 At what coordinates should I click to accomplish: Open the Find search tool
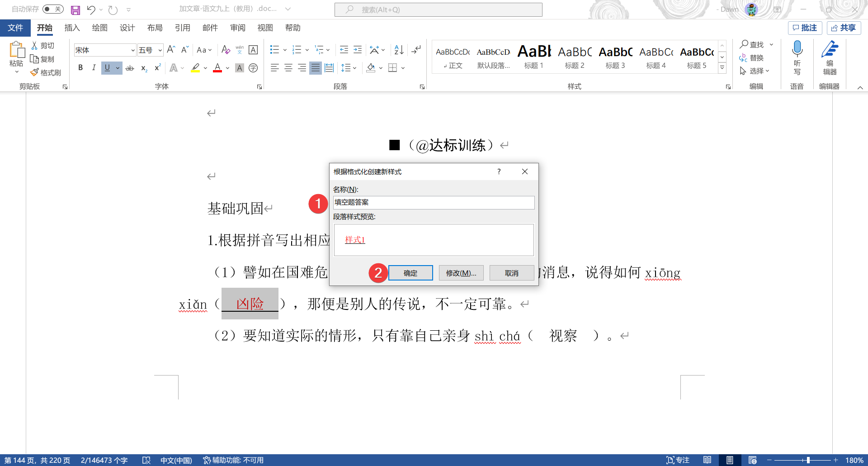pos(752,44)
